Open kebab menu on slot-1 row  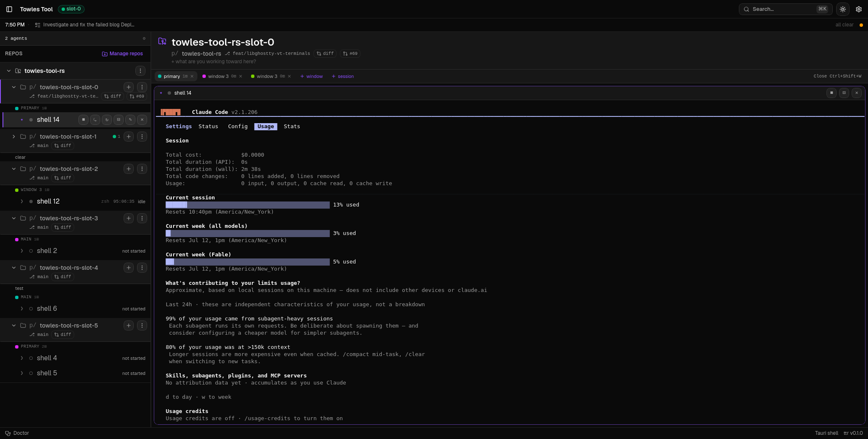[x=142, y=137]
